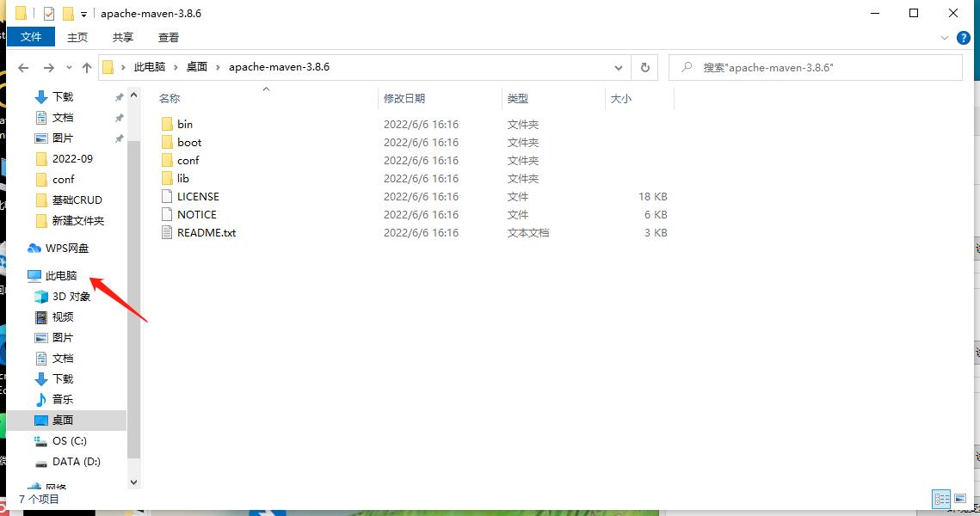Viewport: 980px width, 516px height.
Task: Click the search apache-maven-3.8.6 box
Action: 816,67
